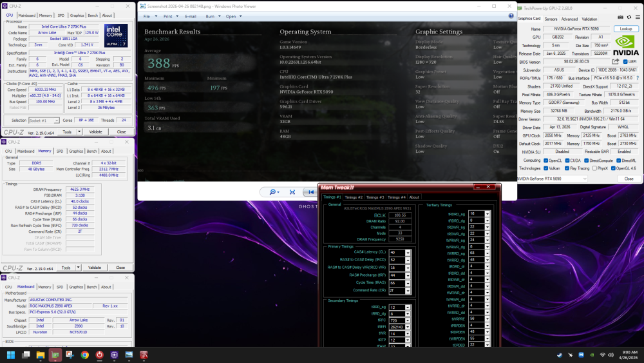
Task: Toggle the UEFI checkbox in GPU-Z
Action: 625,62
